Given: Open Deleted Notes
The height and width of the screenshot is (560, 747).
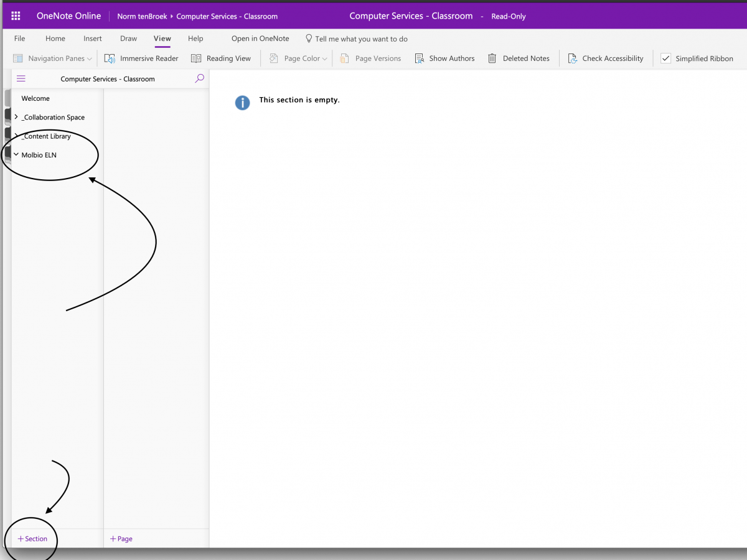Looking at the screenshot, I should pos(519,58).
